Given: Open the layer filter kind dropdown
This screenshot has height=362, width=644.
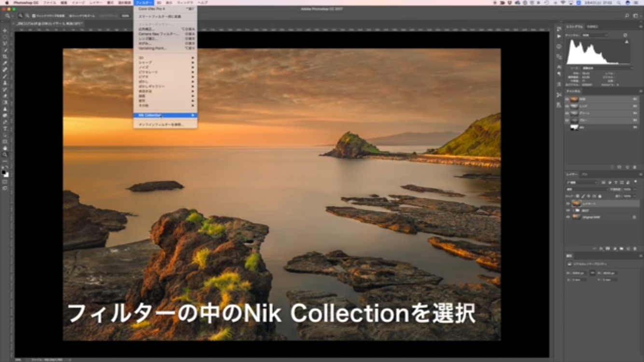Looking at the screenshot, I should pos(582,182).
